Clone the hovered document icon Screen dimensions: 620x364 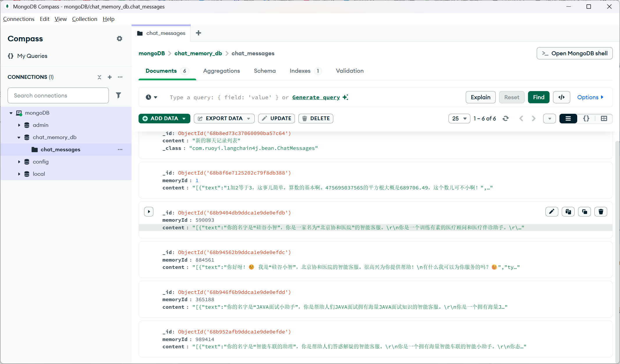(x=584, y=212)
